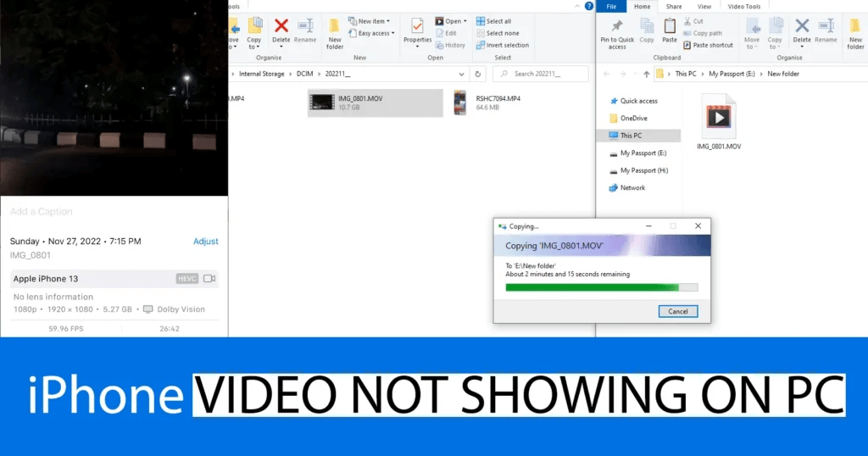The width and height of the screenshot is (868, 456).
Task: Select IMG_0801.MOV in 202211__ folder
Action: [376, 103]
